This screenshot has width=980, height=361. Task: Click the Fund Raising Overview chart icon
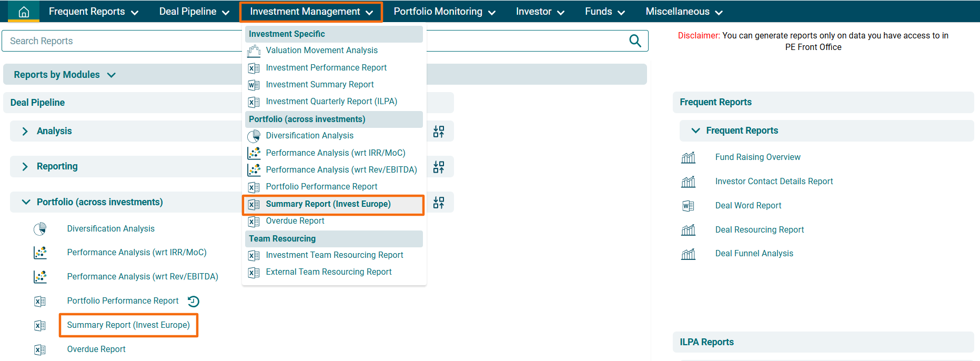(x=688, y=157)
